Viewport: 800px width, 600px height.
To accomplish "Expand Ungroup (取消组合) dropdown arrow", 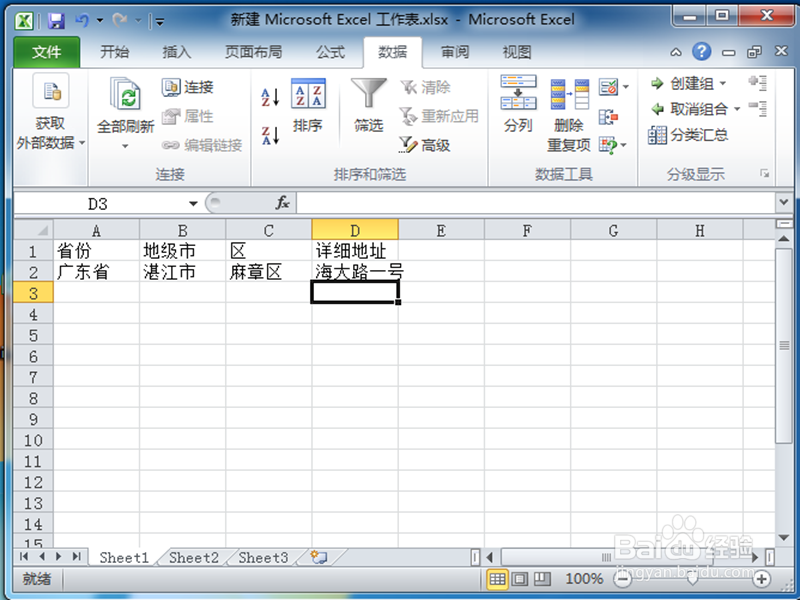I will [737, 109].
